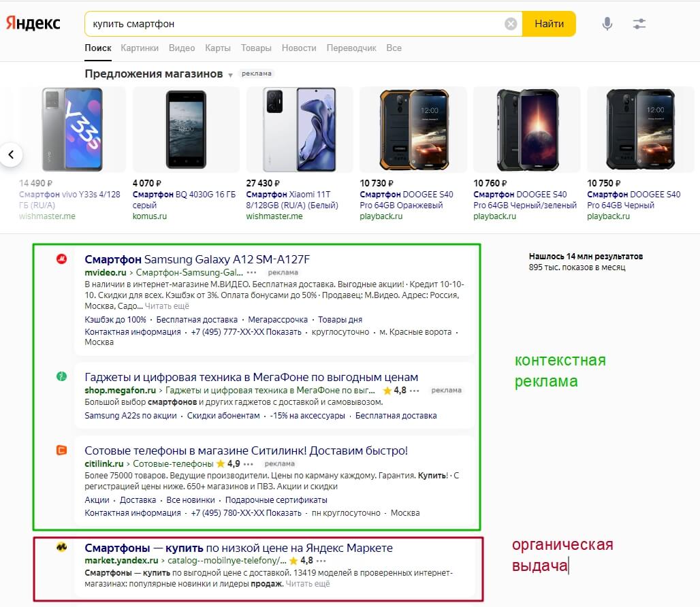Click the MegaFon favicon icon
This screenshot has height=607, width=700.
point(61,376)
